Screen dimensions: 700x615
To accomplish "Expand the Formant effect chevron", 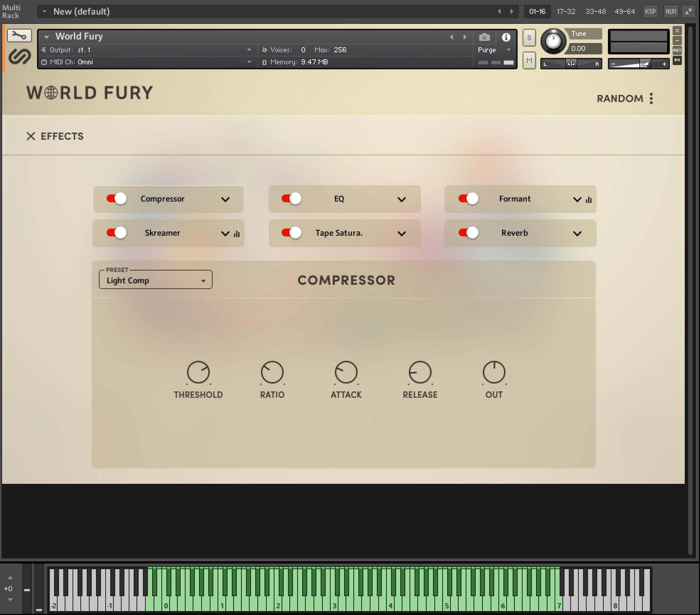I will tap(577, 199).
